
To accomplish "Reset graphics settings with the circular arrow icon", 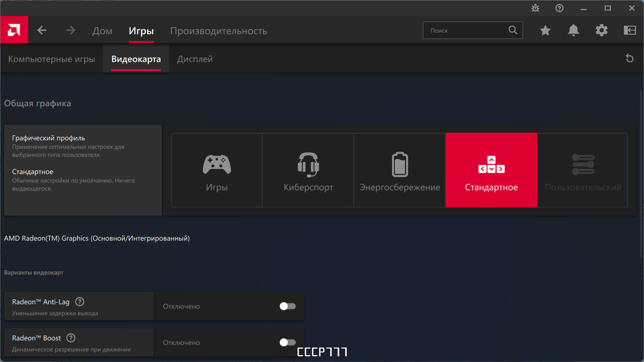I will tap(630, 58).
